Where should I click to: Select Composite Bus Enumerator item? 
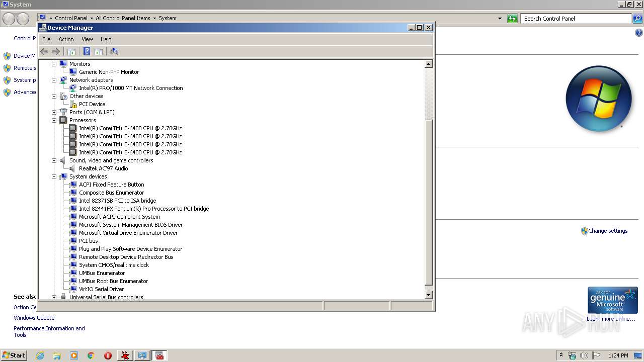point(111,193)
